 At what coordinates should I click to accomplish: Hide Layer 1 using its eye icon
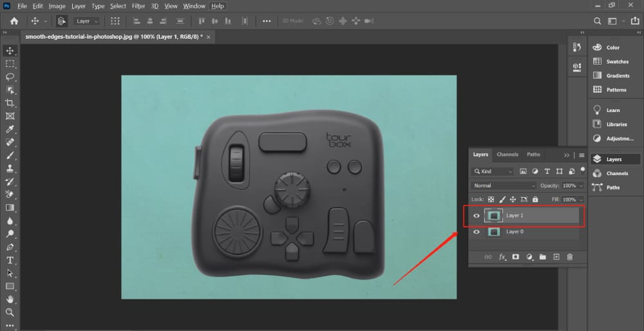coord(477,216)
